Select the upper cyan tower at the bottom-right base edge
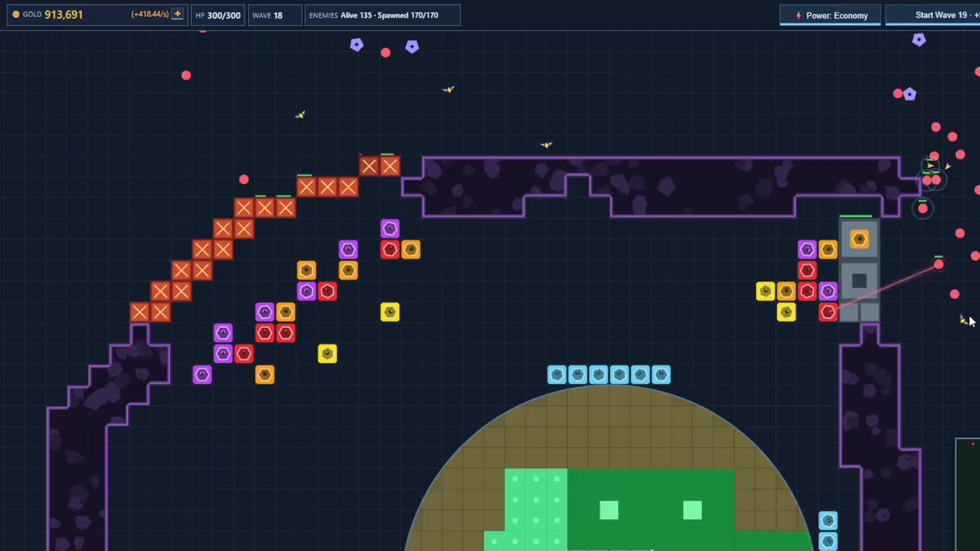The width and height of the screenshot is (980, 551). click(x=828, y=520)
